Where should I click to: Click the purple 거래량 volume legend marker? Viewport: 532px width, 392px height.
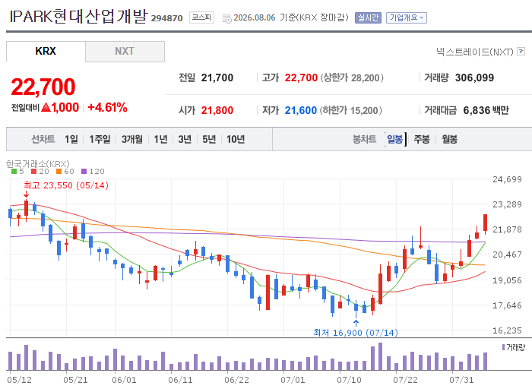click(503, 347)
